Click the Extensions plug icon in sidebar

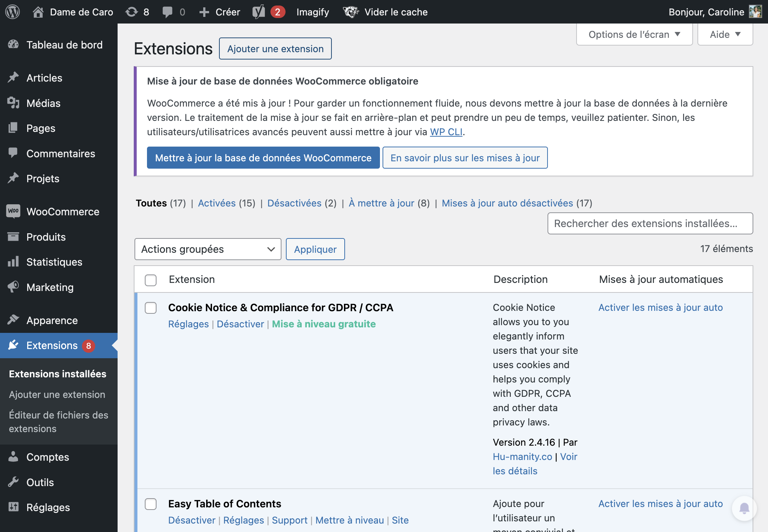[13, 345]
